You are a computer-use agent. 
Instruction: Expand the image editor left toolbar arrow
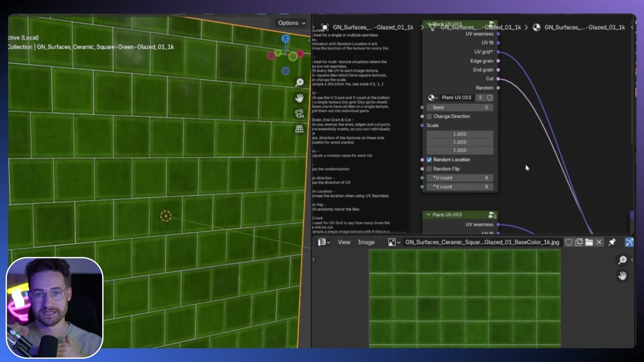pyautogui.click(x=314, y=259)
